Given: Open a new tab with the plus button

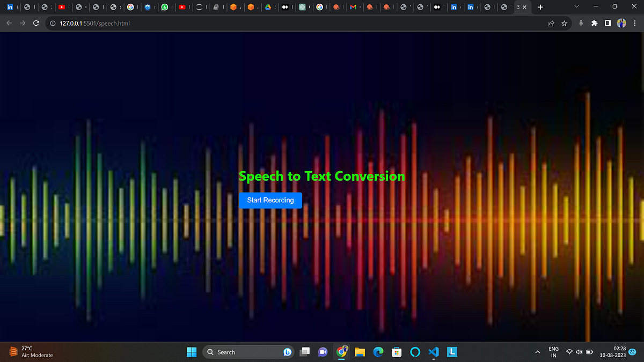Looking at the screenshot, I should (x=540, y=7).
